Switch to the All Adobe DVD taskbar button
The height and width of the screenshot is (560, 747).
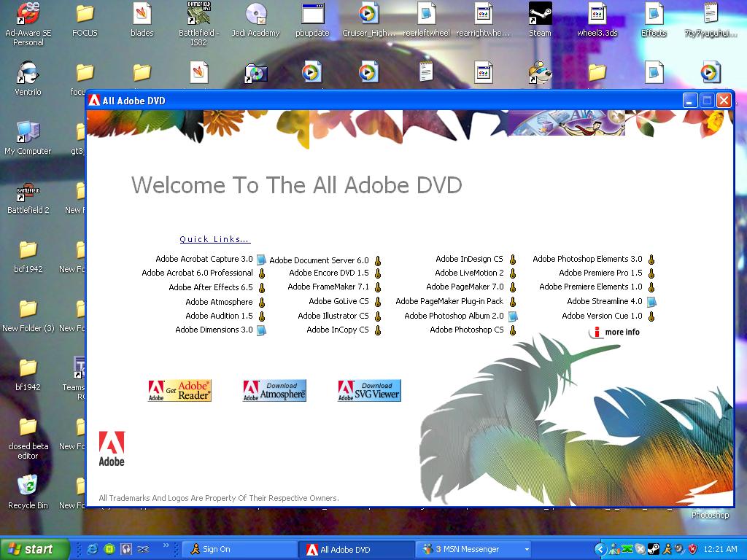[357, 550]
